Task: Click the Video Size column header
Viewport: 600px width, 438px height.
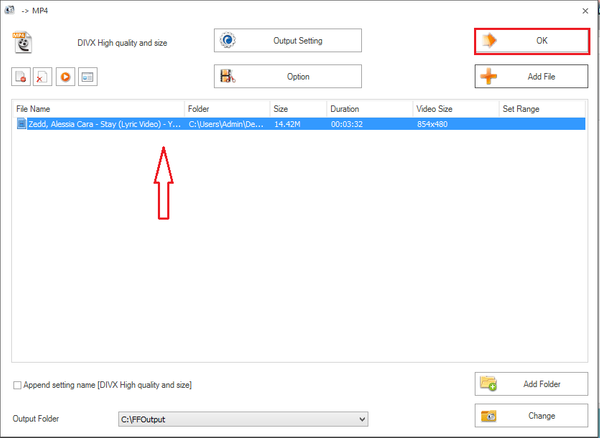Action: point(455,108)
